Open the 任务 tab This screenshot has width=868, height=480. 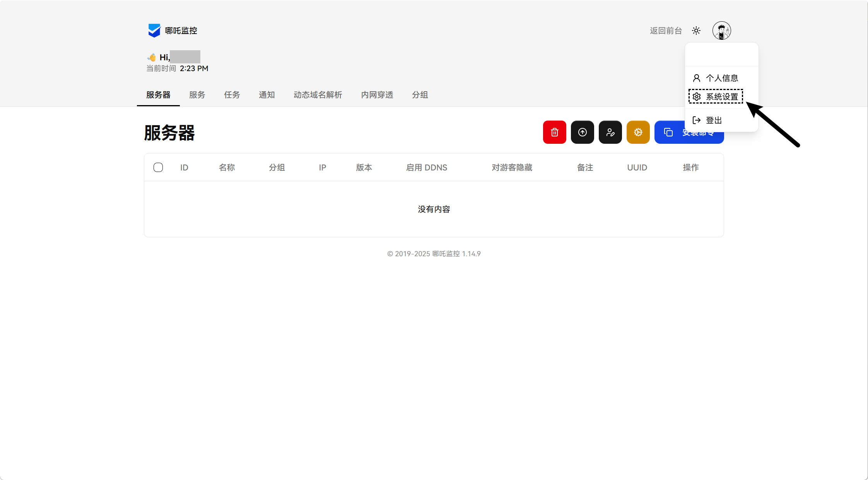232,95
